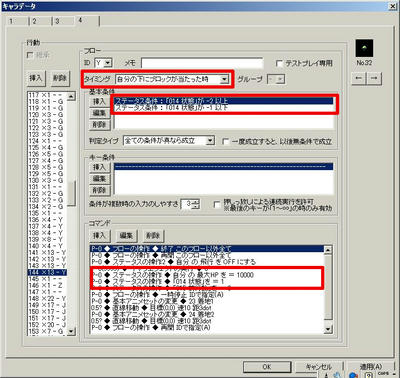The width and height of the screenshot is (400, 378).
Task: Click 挿入 in the キー条件 group
Action: click(x=99, y=167)
